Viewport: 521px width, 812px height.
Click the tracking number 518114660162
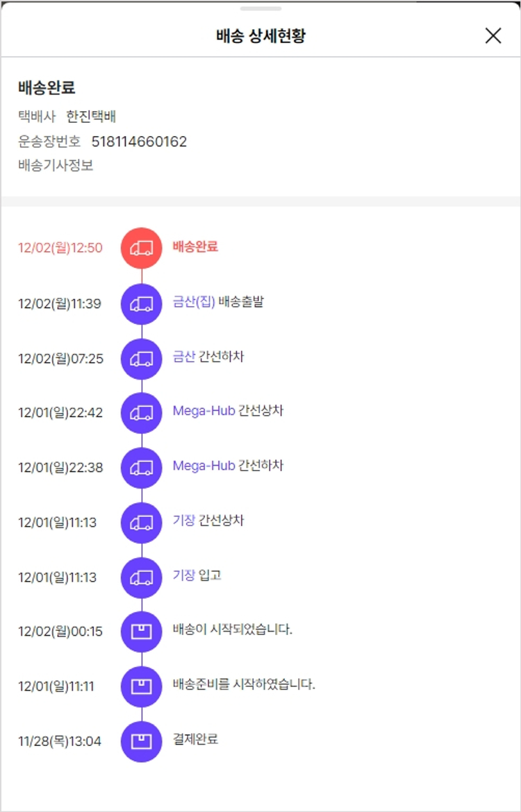pos(139,142)
